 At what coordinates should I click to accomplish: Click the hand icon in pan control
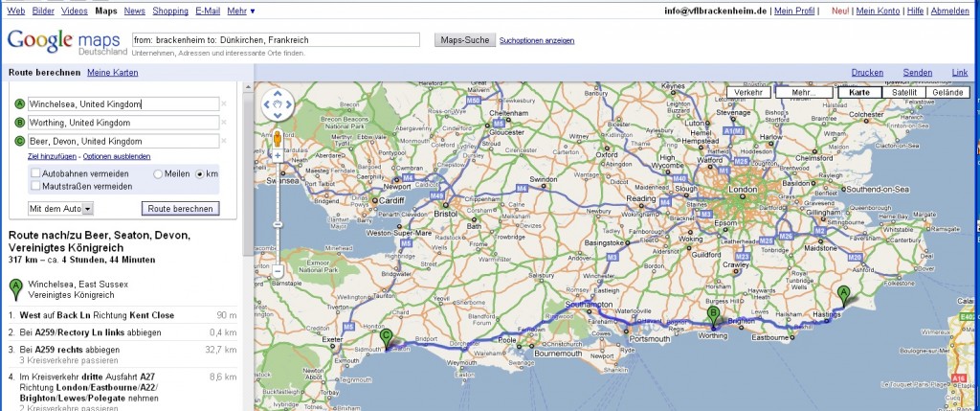click(278, 105)
